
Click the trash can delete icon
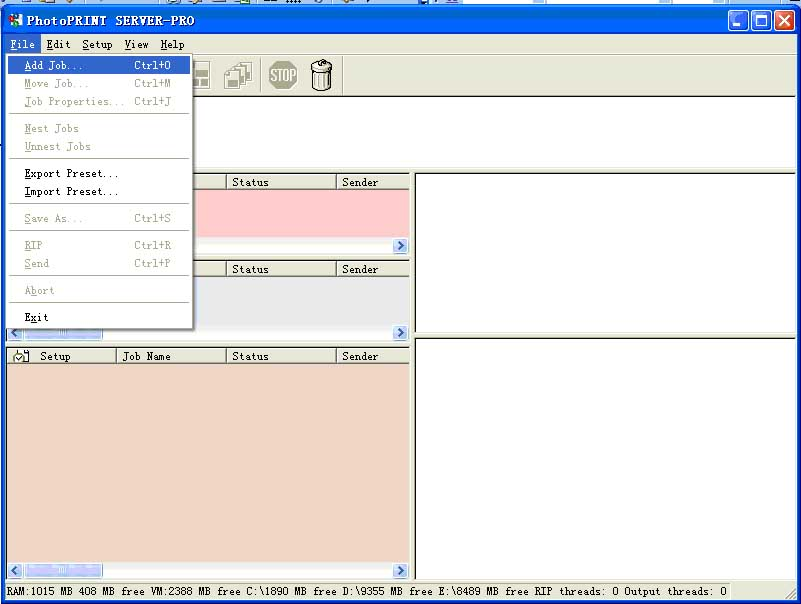[321, 75]
